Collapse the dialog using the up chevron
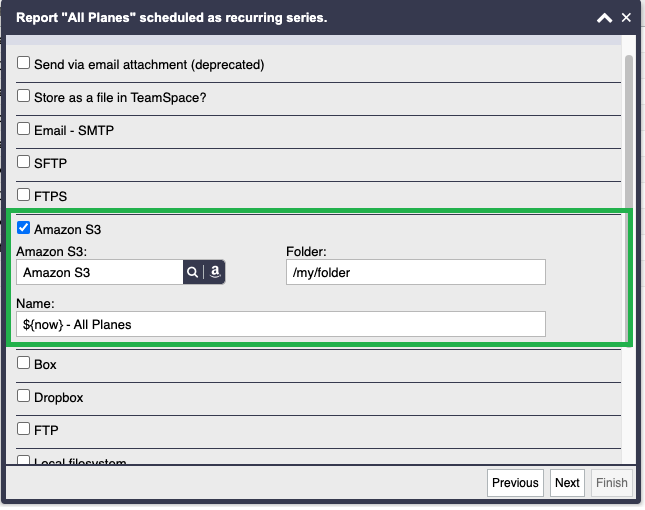 604,18
